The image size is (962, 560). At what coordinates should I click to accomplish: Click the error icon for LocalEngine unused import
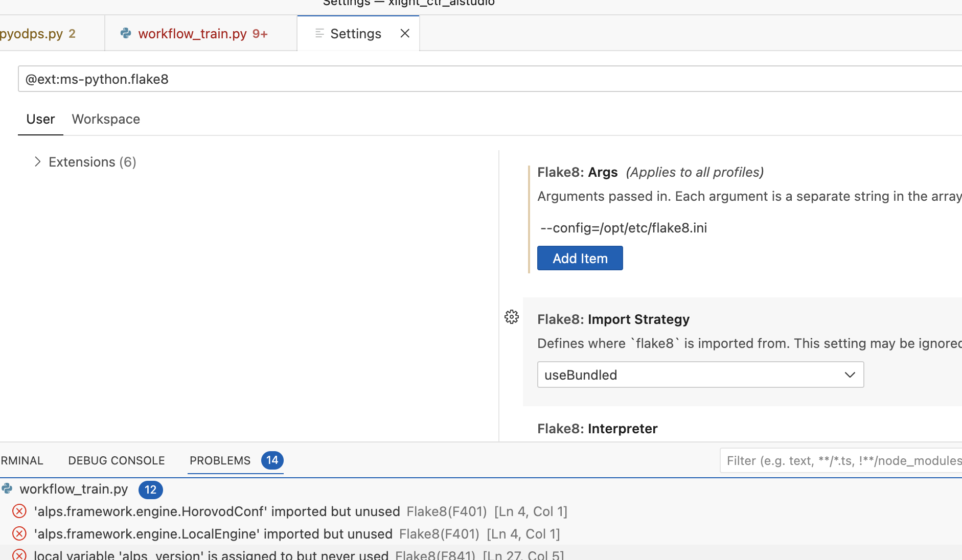[x=19, y=534]
